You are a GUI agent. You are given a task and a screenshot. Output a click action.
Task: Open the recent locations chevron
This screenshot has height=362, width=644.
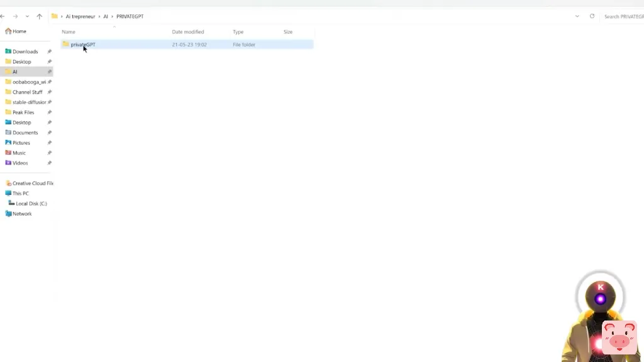coord(27,16)
